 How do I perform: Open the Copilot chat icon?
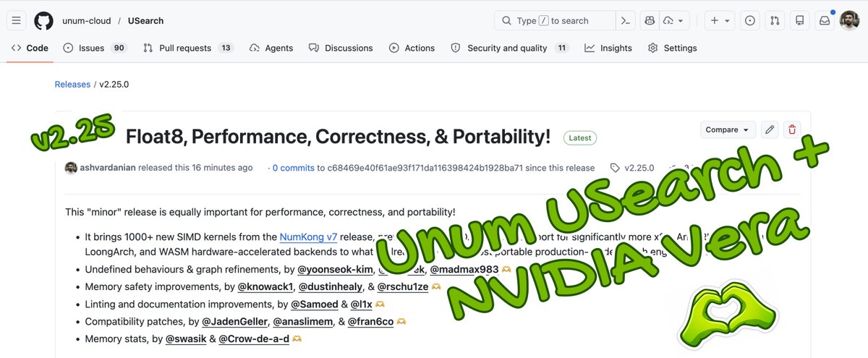(x=650, y=20)
